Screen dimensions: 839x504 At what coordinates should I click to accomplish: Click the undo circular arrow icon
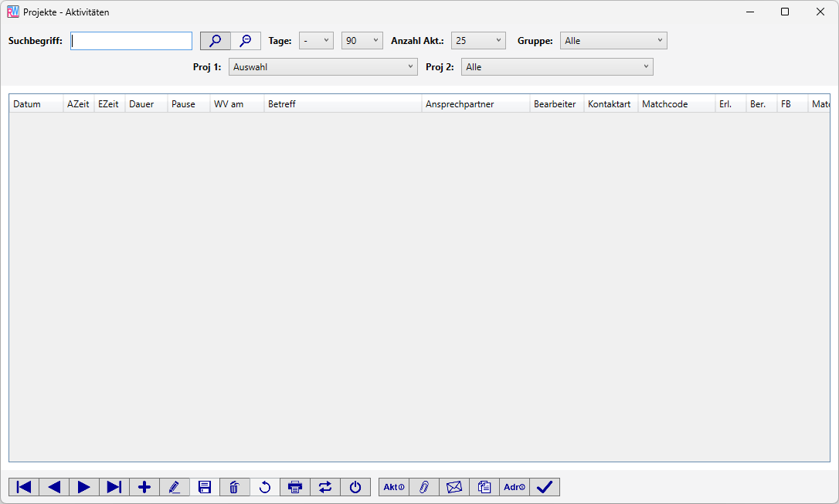pyautogui.click(x=265, y=487)
